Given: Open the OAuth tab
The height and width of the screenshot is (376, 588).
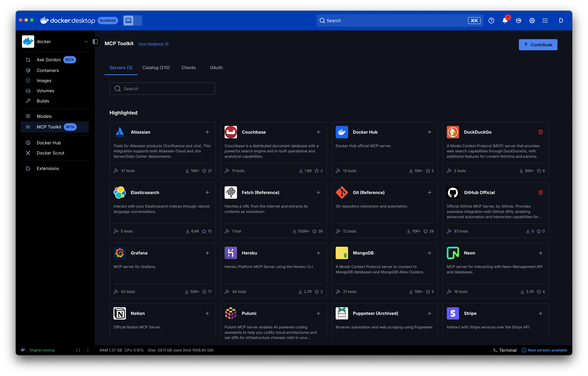Looking at the screenshot, I should tap(216, 68).
